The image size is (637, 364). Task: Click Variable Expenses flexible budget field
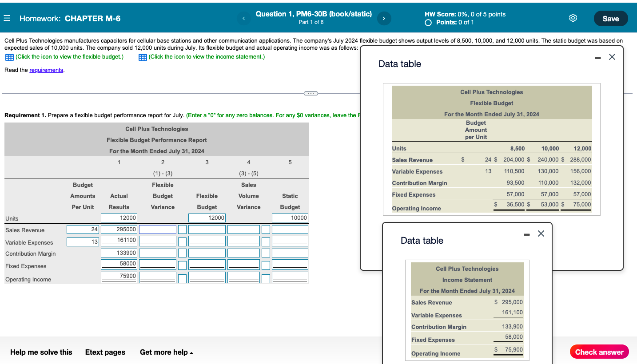[207, 241]
